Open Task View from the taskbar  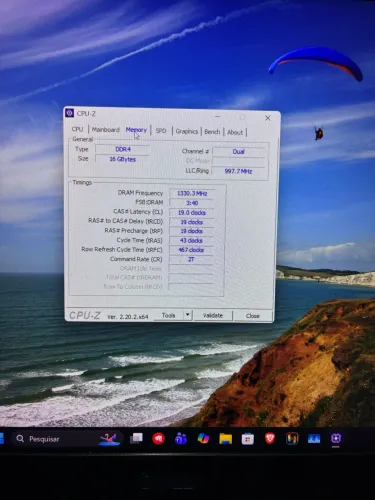coord(136,439)
